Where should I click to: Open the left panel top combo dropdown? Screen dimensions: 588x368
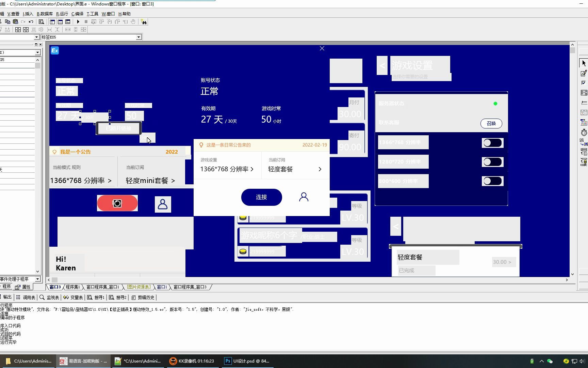coord(37,52)
